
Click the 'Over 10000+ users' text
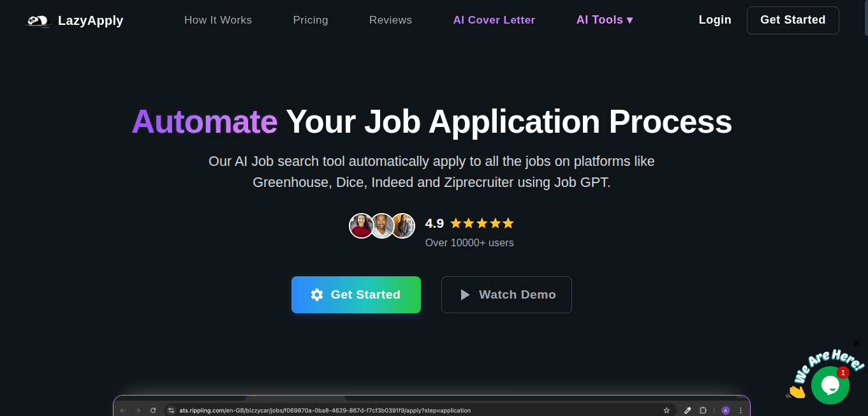click(x=469, y=242)
